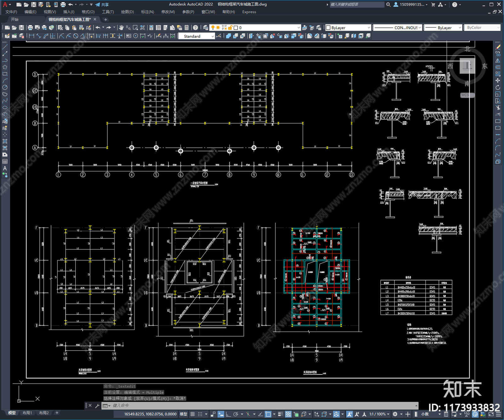The height and width of the screenshot is (420, 504).
Task: Click the Save icon in standard toolbar
Action: tap(21, 28)
